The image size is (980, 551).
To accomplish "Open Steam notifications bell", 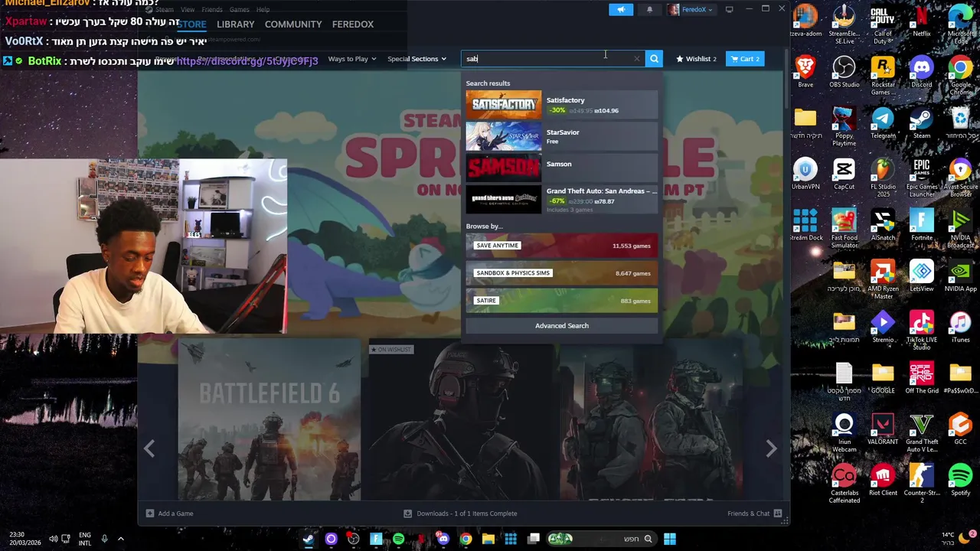I will 649,9.
